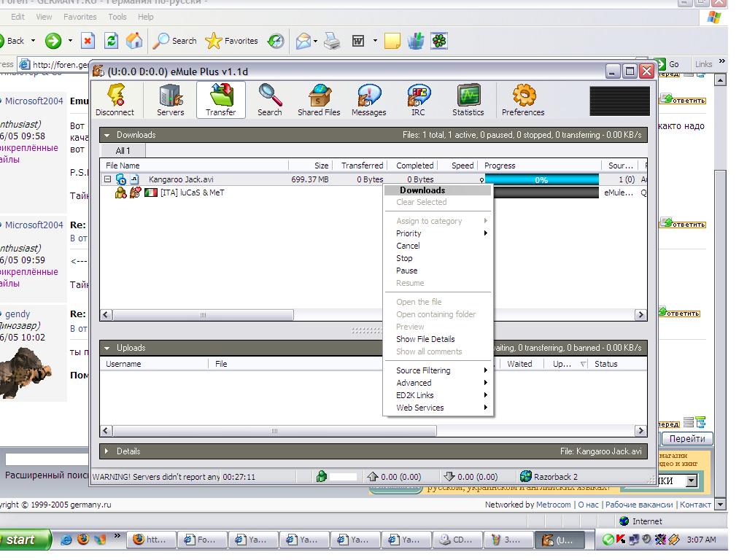Open the ED2K Links submenu
Viewport: 747px width, 560px height.
[x=438, y=395]
